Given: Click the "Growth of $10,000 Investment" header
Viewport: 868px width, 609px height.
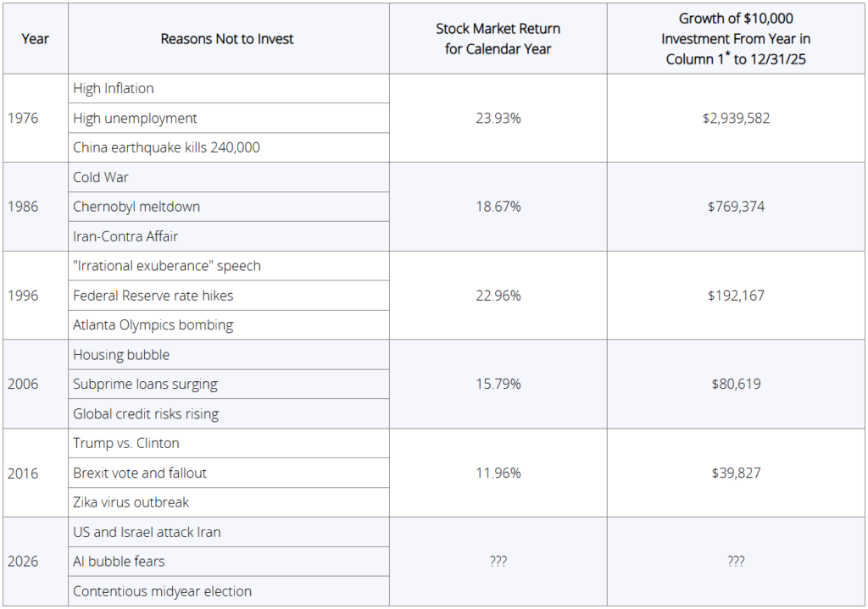Looking at the screenshot, I should tap(736, 39).
